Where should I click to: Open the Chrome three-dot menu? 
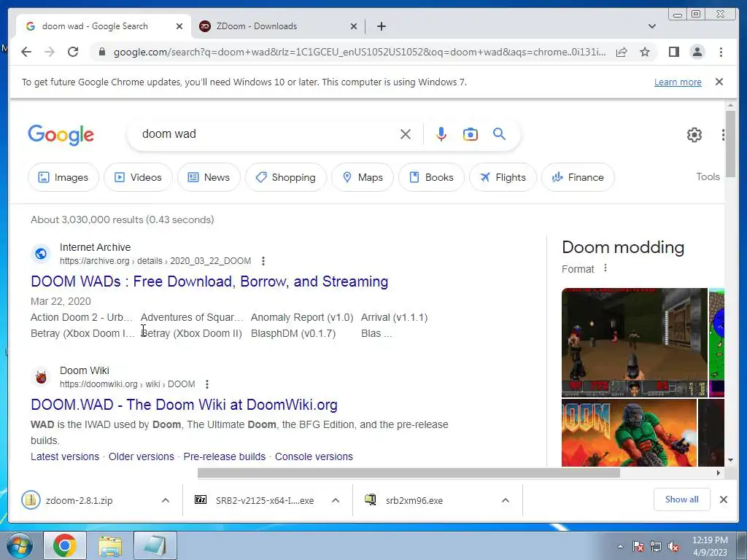click(721, 52)
